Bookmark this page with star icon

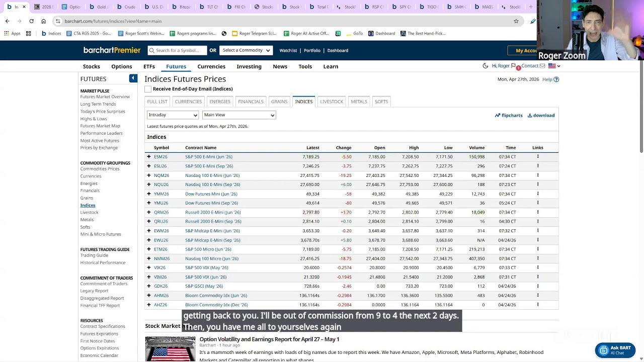(516, 21)
